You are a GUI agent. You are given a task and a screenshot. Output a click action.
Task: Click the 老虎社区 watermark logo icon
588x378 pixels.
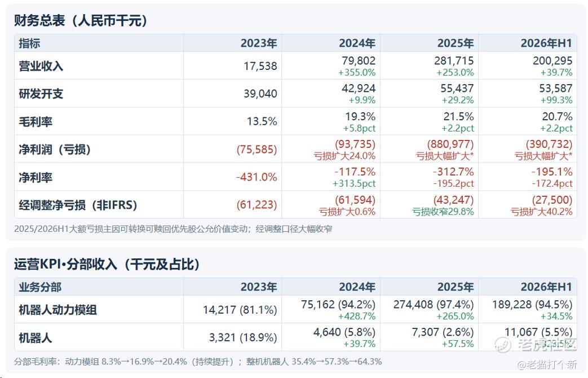coord(503,345)
